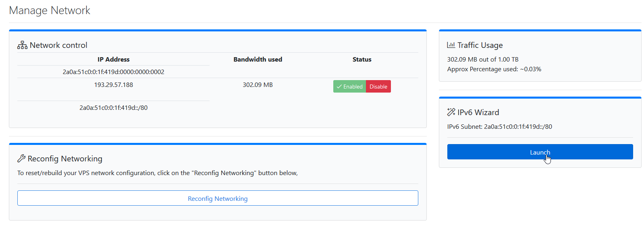644x227 pixels.
Task: Click the Manage Network page heading
Action: pos(50,10)
